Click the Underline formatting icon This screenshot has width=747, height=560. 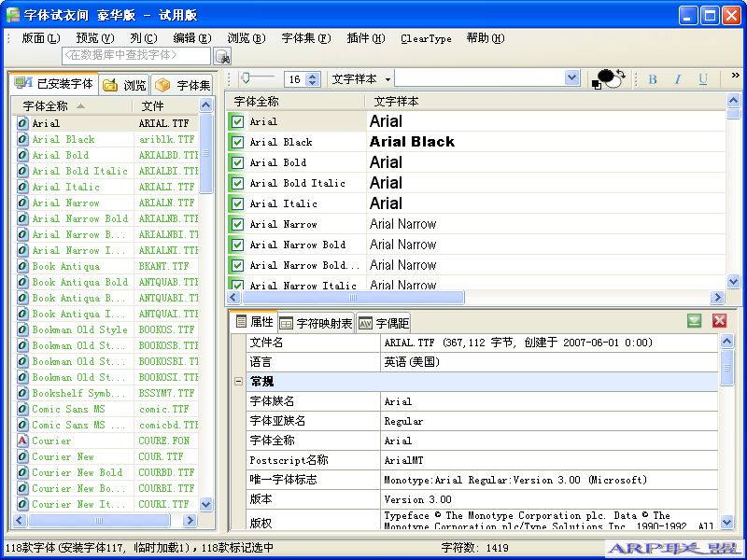703,79
